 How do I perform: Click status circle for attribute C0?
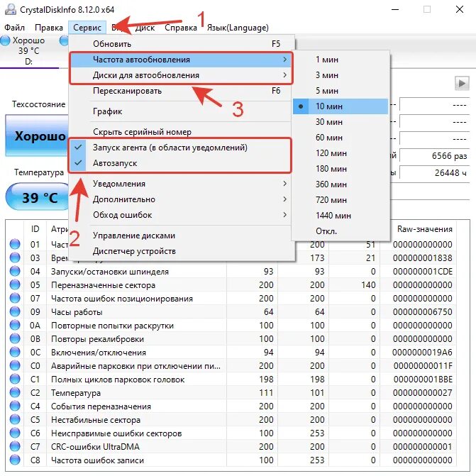pos(15,365)
